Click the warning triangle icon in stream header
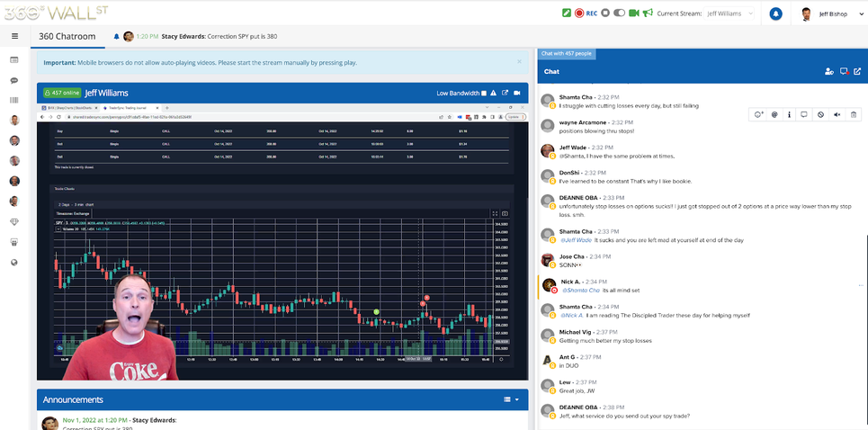 pos(493,93)
